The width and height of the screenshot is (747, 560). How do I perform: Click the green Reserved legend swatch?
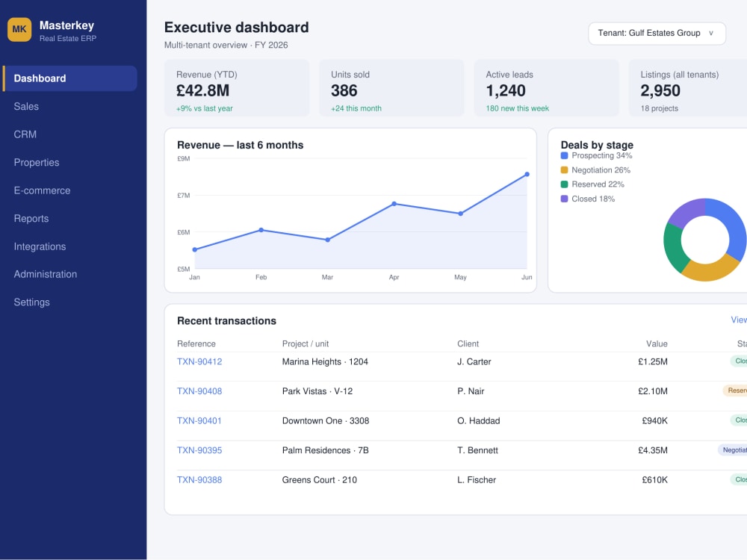[x=565, y=184]
